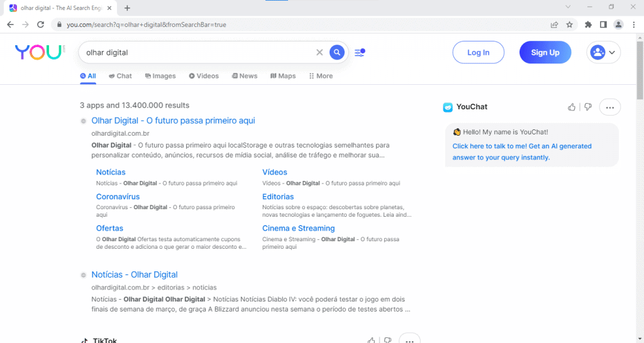The height and width of the screenshot is (343, 644).
Task: Open 'Olhar Digital - O futuro passa primeiro aqui' result
Action: pos(173,121)
